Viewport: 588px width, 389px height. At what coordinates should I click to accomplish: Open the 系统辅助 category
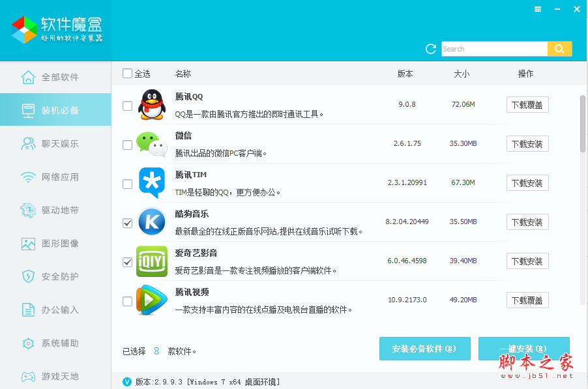click(x=55, y=343)
